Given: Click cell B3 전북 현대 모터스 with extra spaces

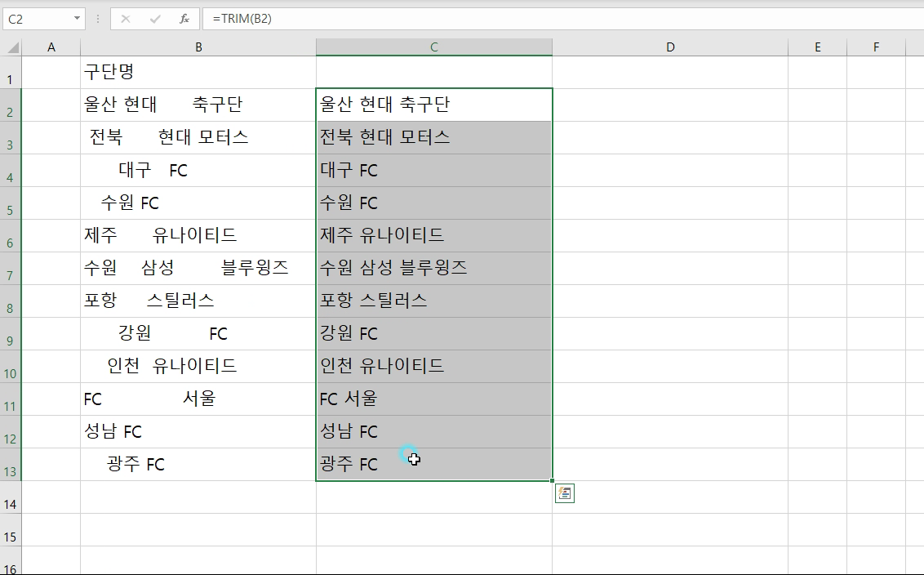Looking at the screenshot, I should coord(198,138).
